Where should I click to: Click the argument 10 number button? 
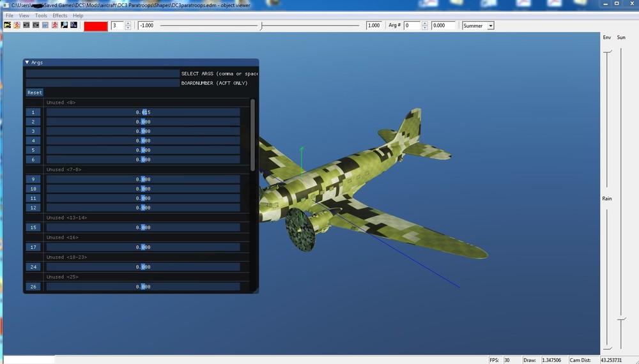tap(33, 188)
